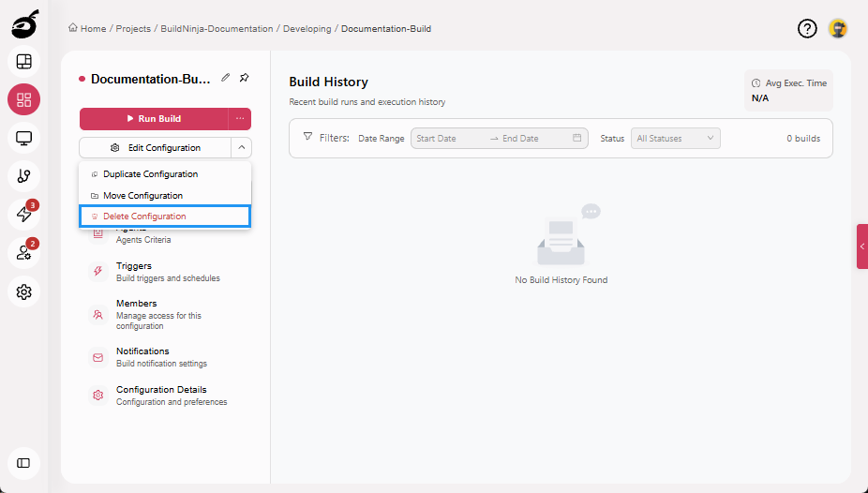Open the settings gear in sidebar
The width and height of the screenshot is (868, 493).
click(x=23, y=291)
